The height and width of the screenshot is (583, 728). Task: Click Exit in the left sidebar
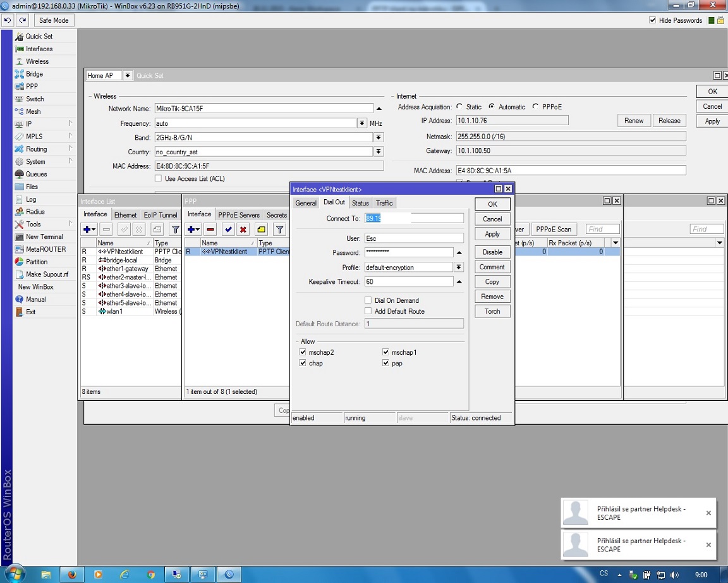click(30, 312)
